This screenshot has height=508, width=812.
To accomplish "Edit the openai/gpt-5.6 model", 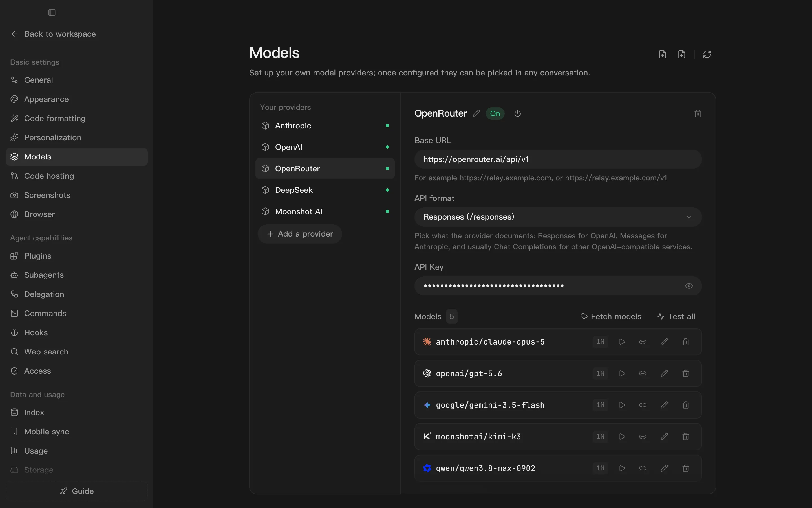I will point(664,374).
